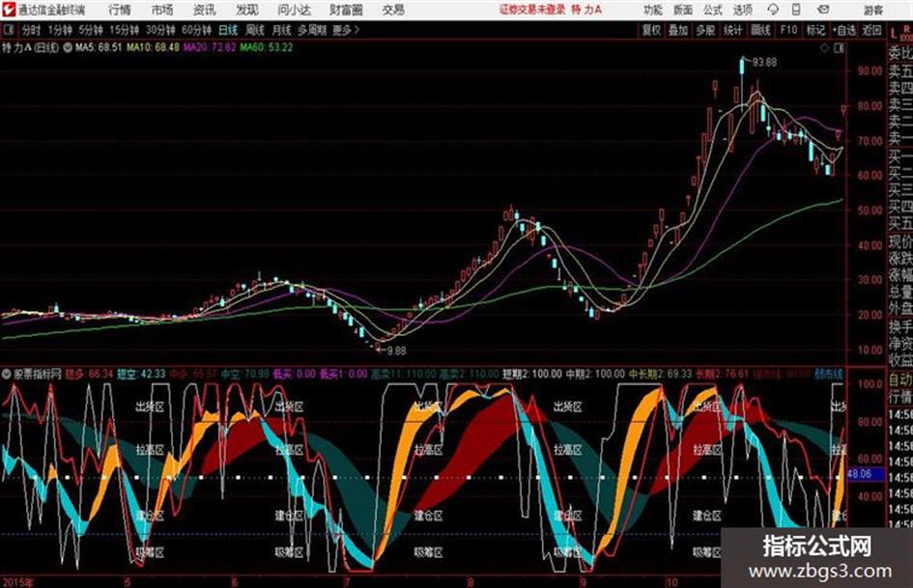913x588 pixels.
Task: Click the MA20: 72.82 value
Action: 210,47
